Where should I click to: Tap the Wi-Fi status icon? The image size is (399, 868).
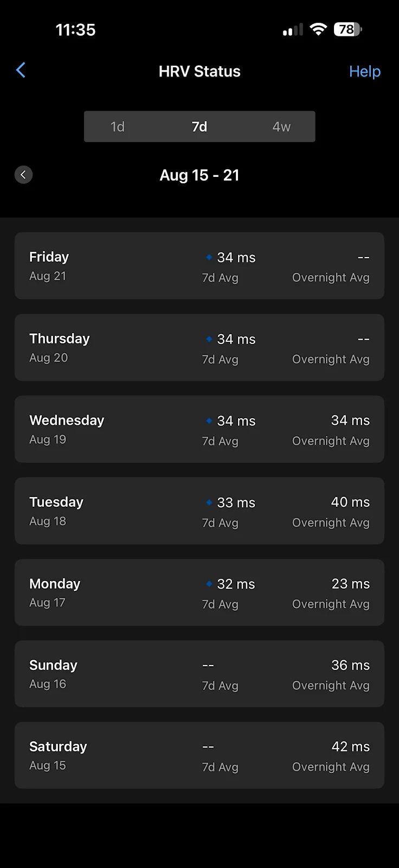pos(319,29)
